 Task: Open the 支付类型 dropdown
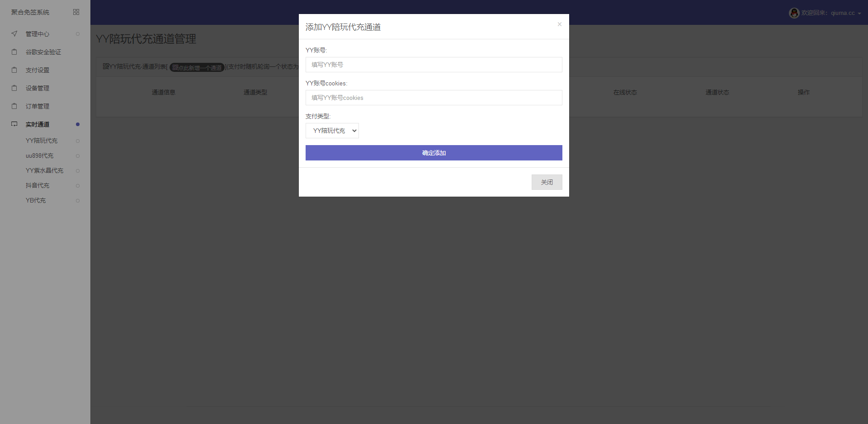332,131
